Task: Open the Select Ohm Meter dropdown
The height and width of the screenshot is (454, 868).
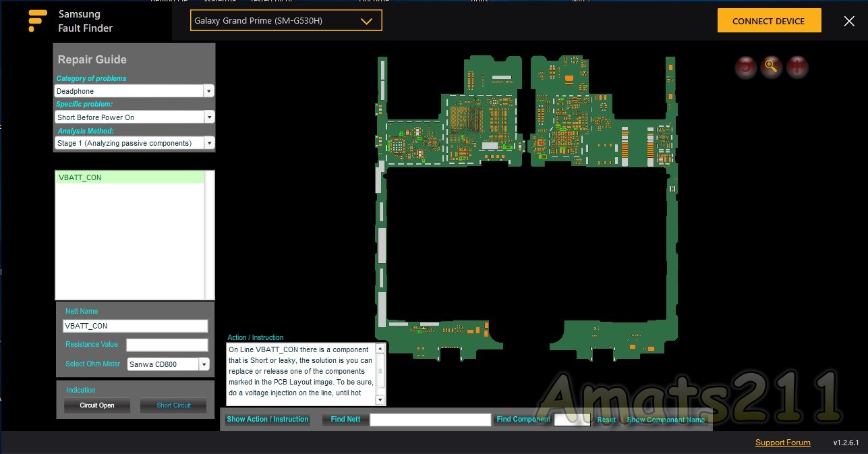Action: tap(204, 364)
